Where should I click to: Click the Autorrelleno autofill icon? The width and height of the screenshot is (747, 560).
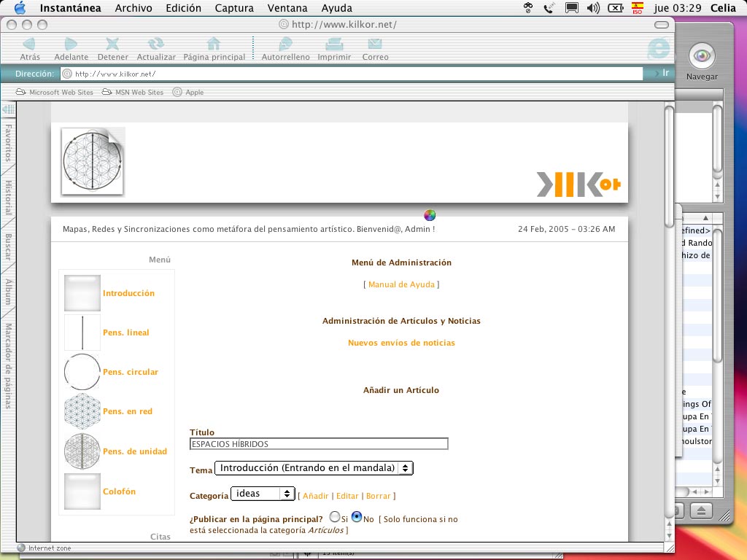285,44
